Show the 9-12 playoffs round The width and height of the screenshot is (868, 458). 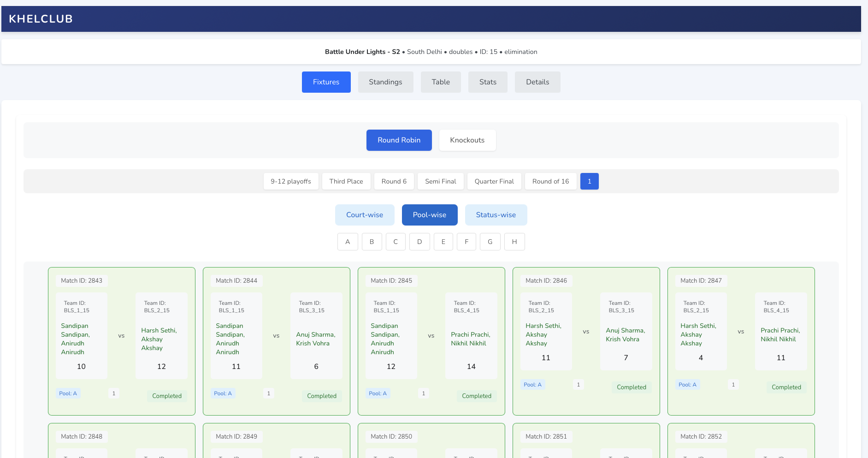pyautogui.click(x=290, y=181)
